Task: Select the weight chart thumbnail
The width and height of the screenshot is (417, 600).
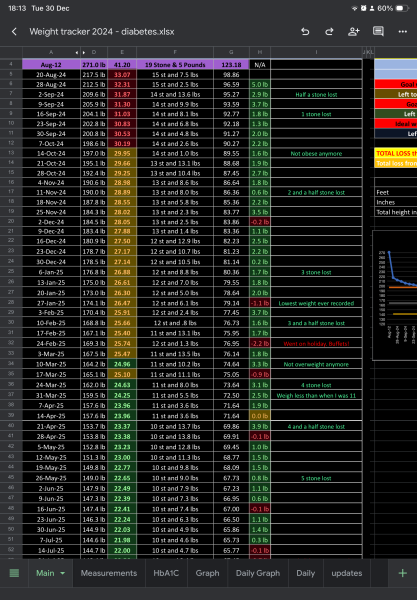Action: [x=395, y=295]
